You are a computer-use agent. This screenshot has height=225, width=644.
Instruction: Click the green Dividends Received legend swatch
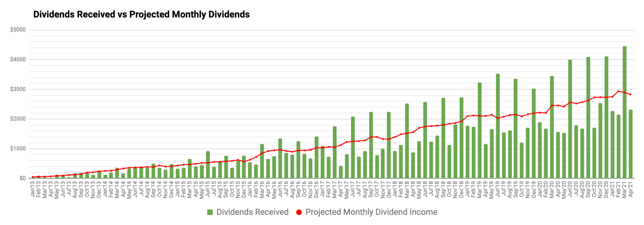210,212
